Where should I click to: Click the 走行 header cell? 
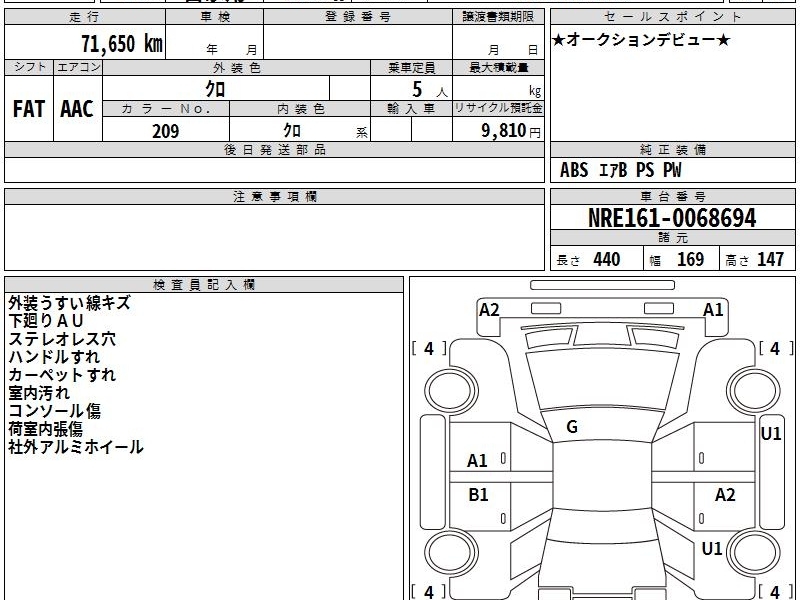click(x=85, y=17)
